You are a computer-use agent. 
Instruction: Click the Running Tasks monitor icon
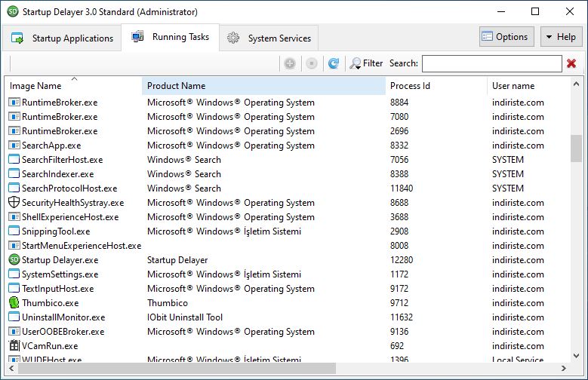coord(137,36)
